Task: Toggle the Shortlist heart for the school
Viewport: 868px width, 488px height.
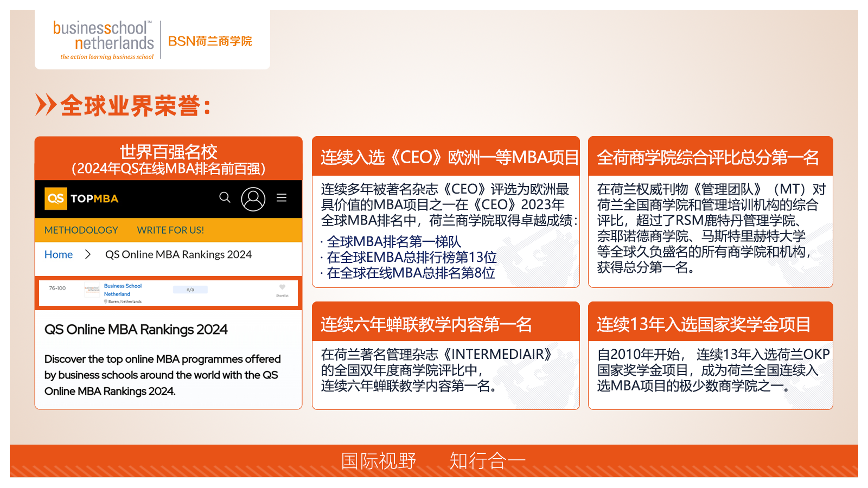Action: [x=282, y=287]
